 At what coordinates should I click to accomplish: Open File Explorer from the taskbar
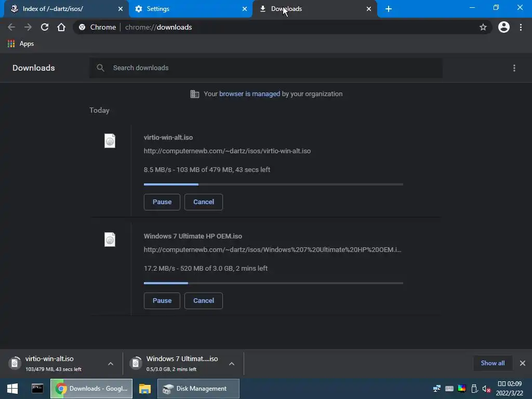point(145,389)
